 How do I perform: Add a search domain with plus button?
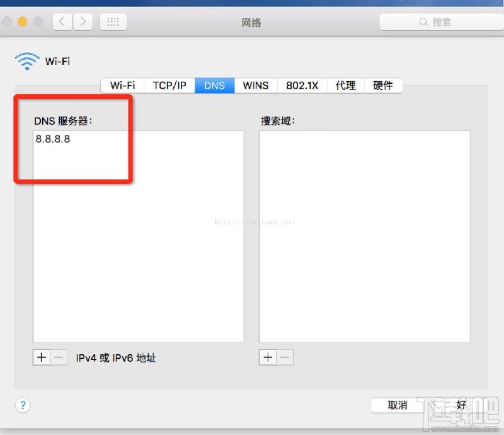pyautogui.click(x=268, y=358)
